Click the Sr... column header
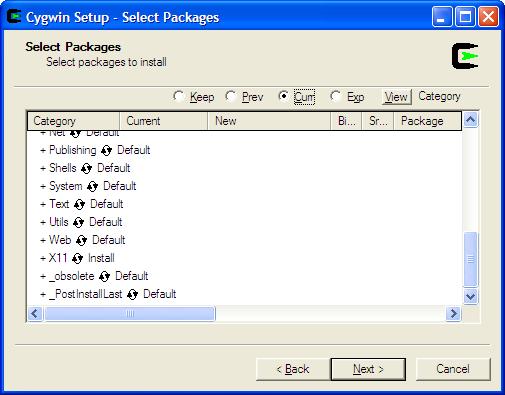The height and width of the screenshot is (395, 505). coord(377,121)
